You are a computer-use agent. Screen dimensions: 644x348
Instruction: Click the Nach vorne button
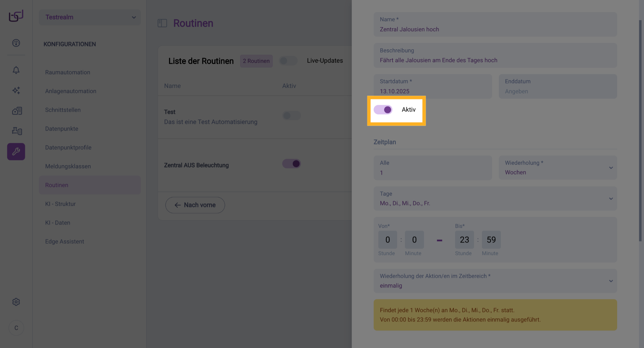195,205
